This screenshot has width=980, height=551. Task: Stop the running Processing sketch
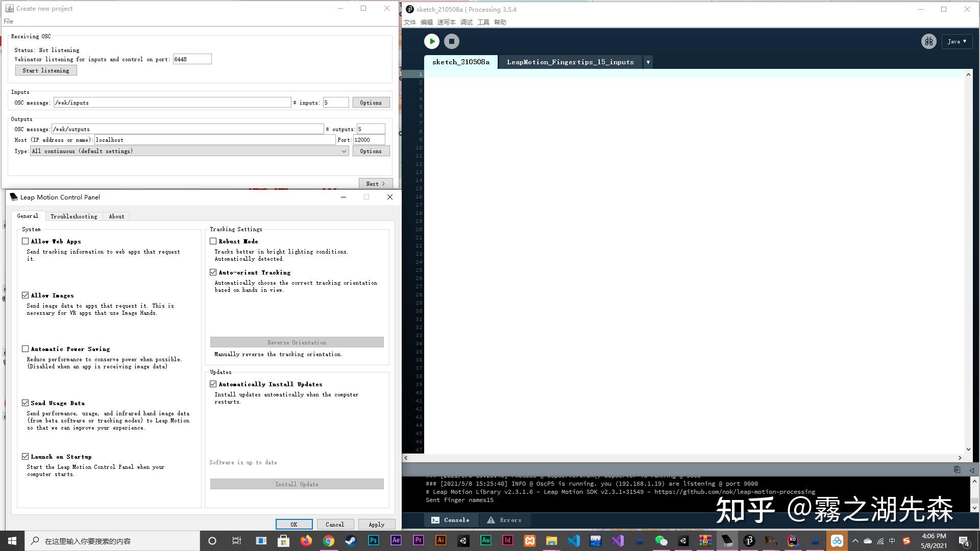(451, 41)
